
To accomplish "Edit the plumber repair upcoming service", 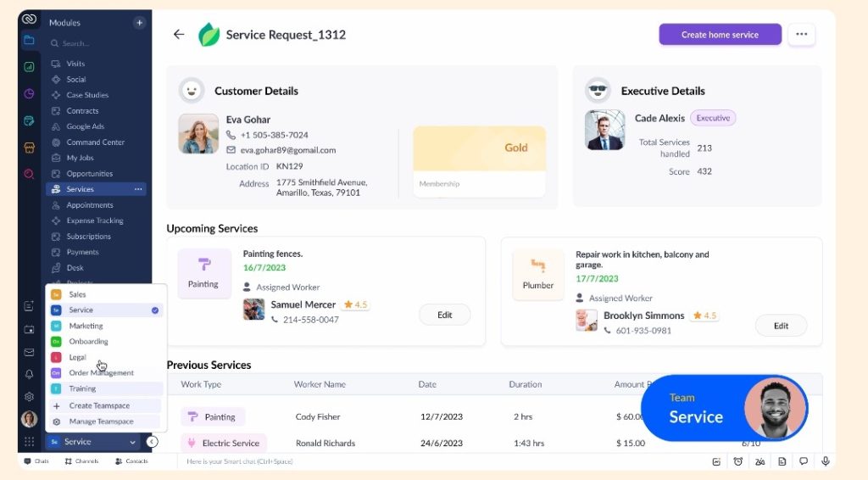I will pos(781,326).
